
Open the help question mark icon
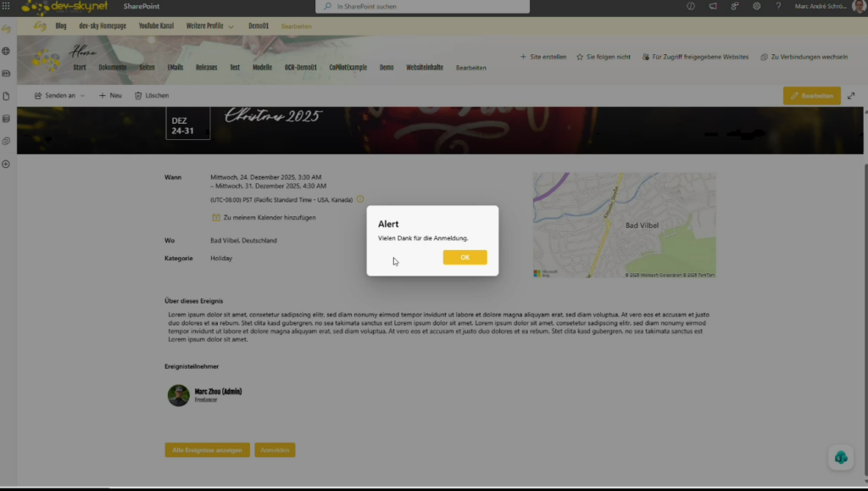pyautogui.click(x=778, y=6)
